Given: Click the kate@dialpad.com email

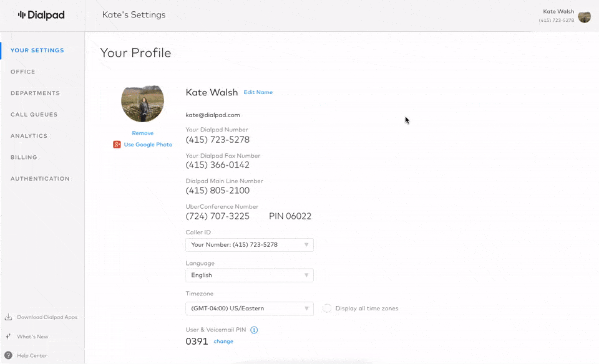Looking at the screenshot, I should [x=213, y=115].
